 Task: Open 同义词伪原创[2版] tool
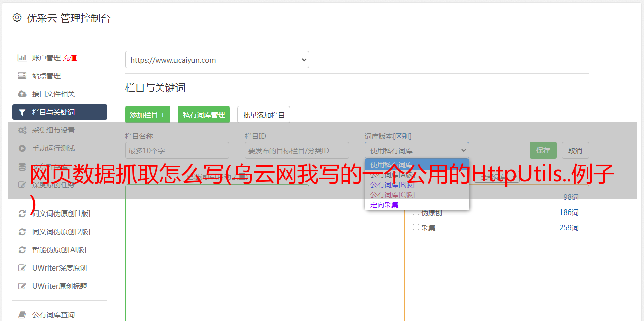[x=62, y=232]
